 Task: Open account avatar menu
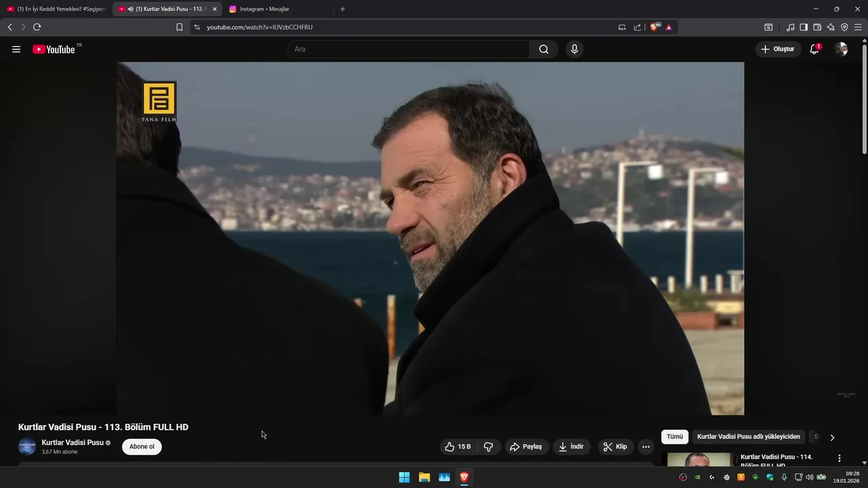point(841,49)
